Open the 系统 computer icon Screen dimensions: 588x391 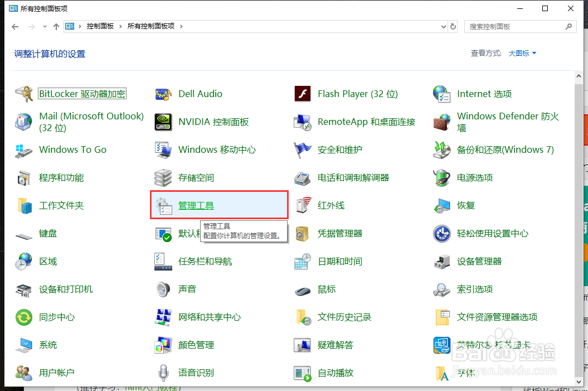coord(25,345)
